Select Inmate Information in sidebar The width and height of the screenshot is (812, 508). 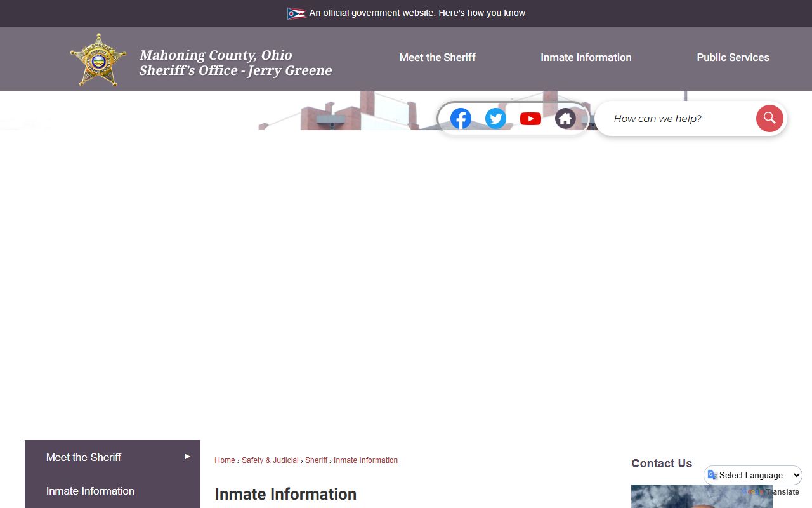[112, 491]
